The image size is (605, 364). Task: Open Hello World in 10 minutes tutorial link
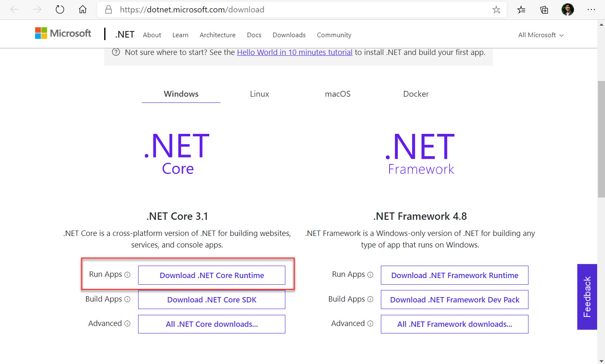(294, 52)
